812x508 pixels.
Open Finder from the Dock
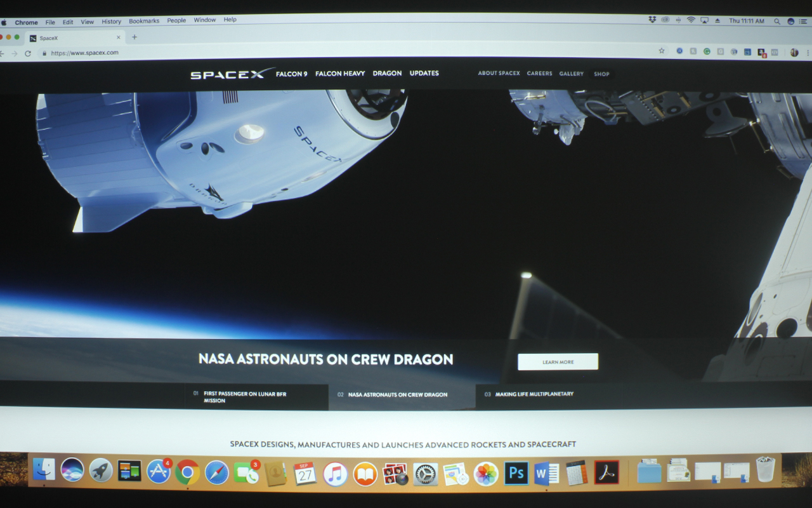click(44, 469)
